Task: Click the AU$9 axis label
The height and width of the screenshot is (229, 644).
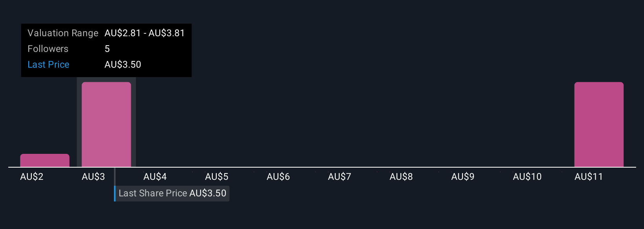Action: click(463, 177)
